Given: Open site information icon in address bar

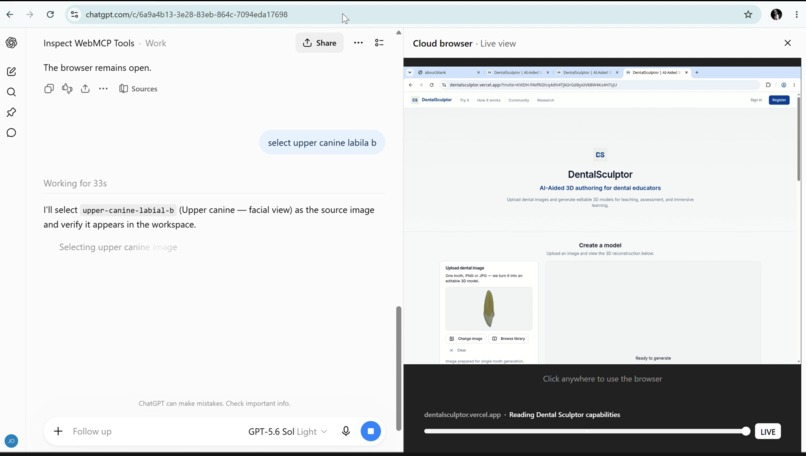Looking at the screenshot, I should pyautogui.click(x=75, y=14).
